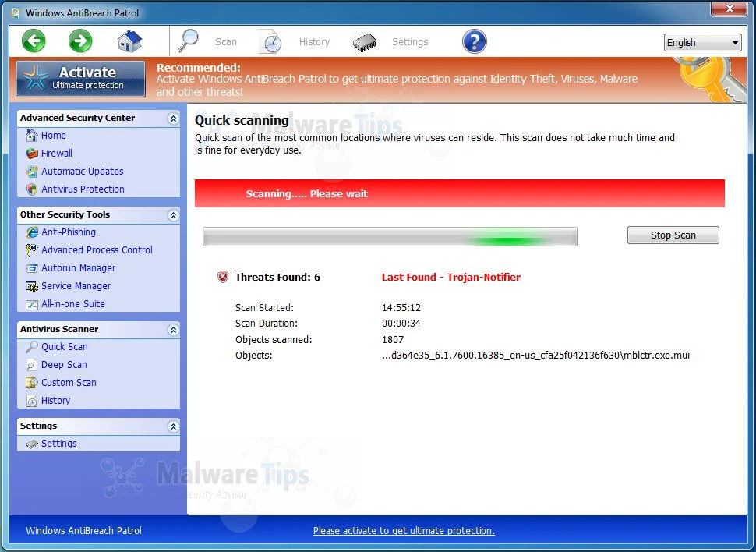Click the Firewall brick icon

tap(32, 154)
